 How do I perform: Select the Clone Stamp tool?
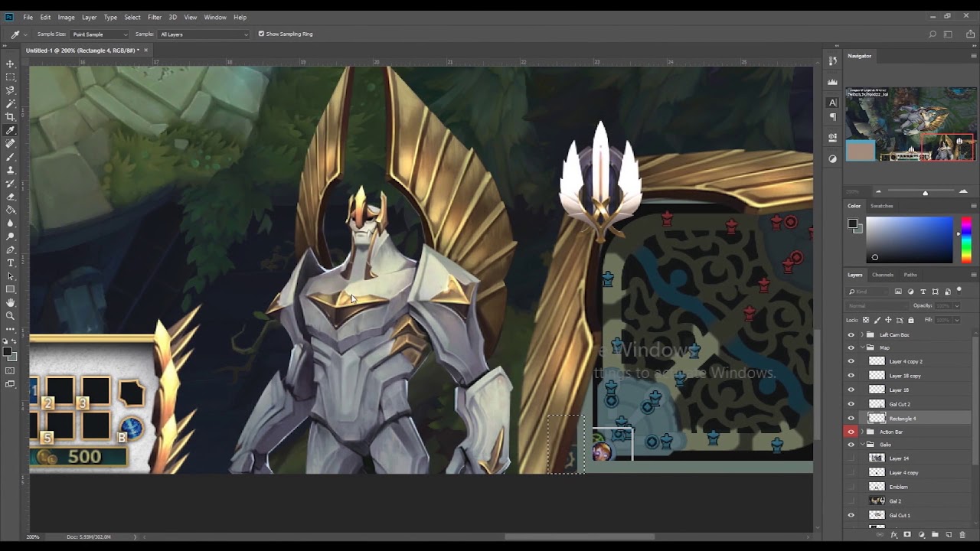11,170
